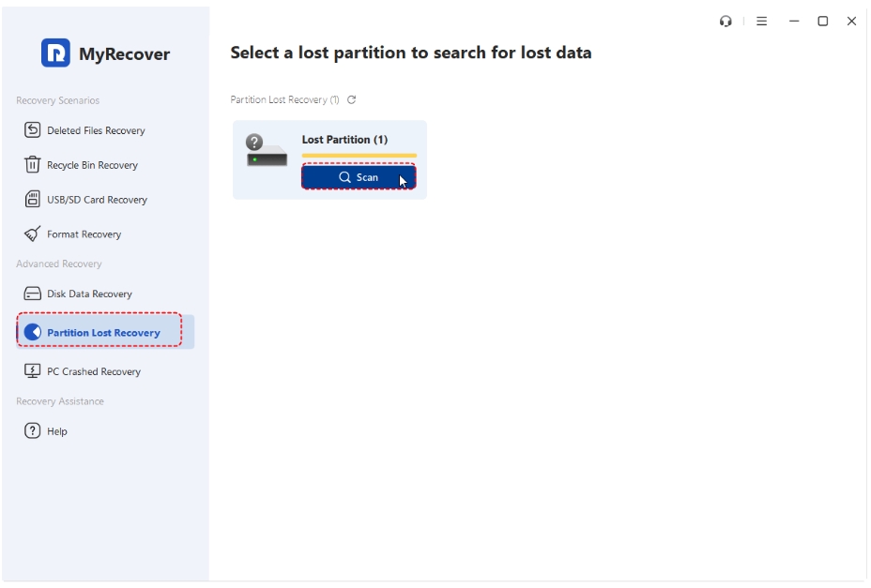Click the PC Crashed Recovery monitor icon
Screen dimensions: 871x588
pos(32,371)
